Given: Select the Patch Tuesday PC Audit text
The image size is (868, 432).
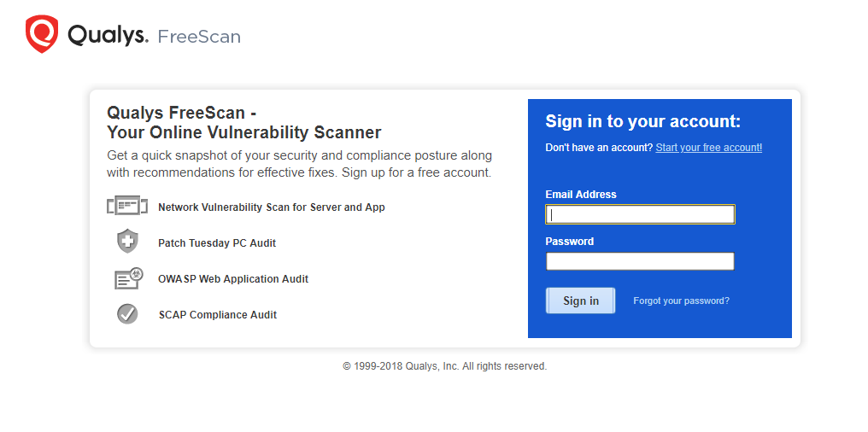Looking at the screenshot, I should tap(217, 243).
